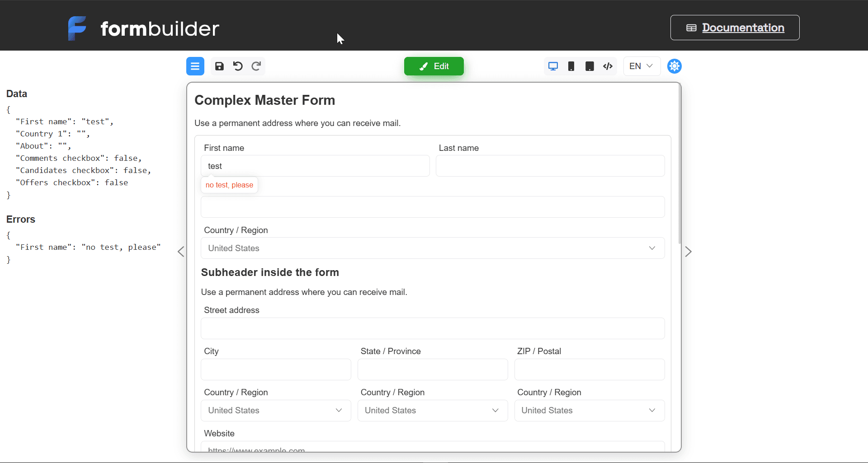Click the Last name input field

[x=550, y=166]
